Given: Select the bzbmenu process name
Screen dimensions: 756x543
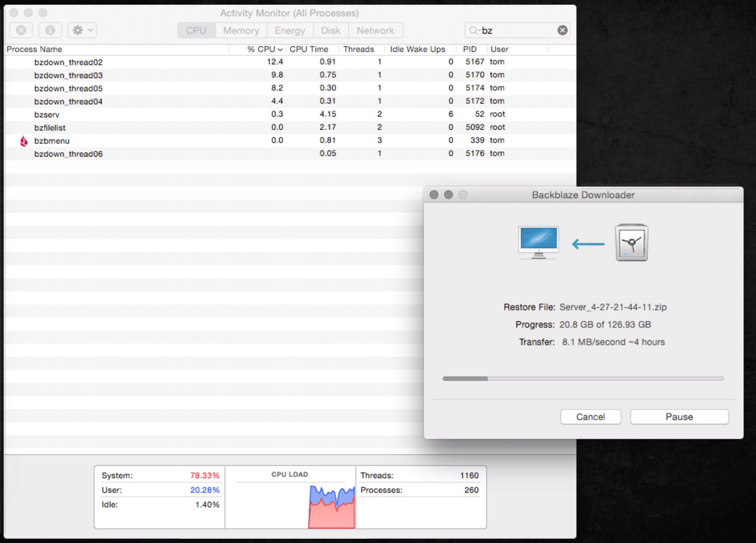Looking at the screenshot, I should [x=52, y=141].
